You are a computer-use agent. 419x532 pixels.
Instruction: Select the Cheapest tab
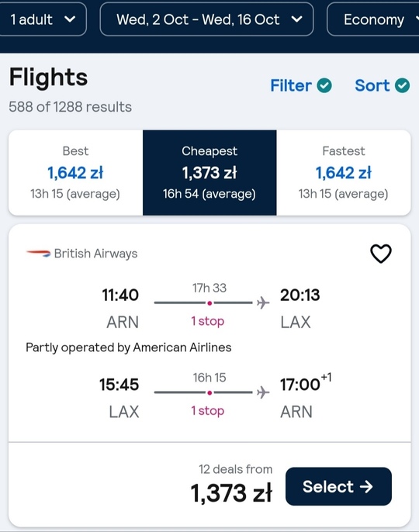pos(209,173)
